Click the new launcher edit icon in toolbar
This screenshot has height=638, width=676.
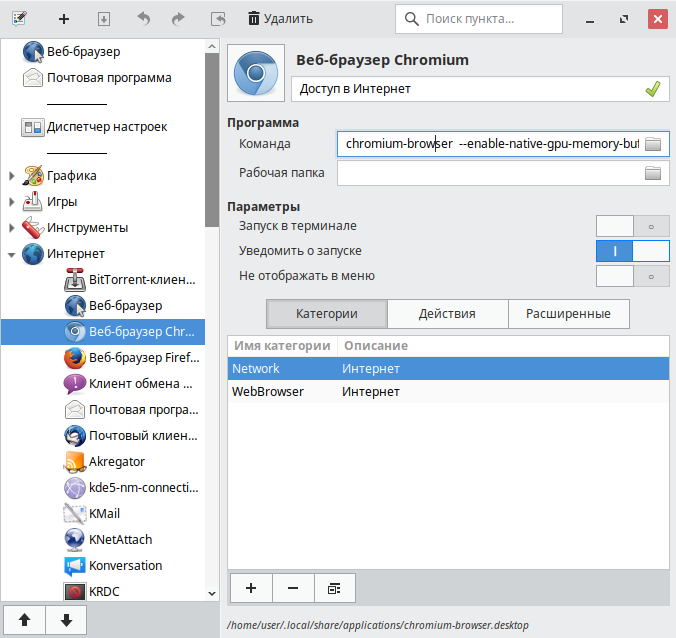pos(19,19)
